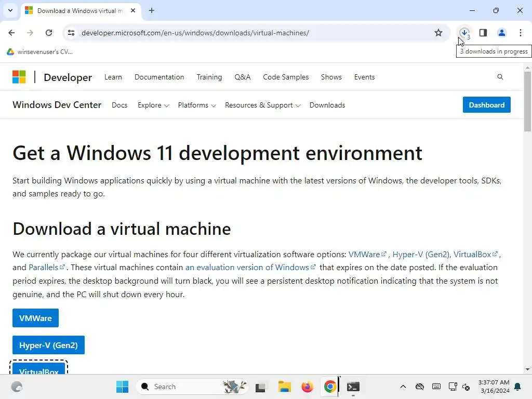Screen dimensions: 532x399
Task: Open Documentation in the top nav
Action: tap(159, 77)
